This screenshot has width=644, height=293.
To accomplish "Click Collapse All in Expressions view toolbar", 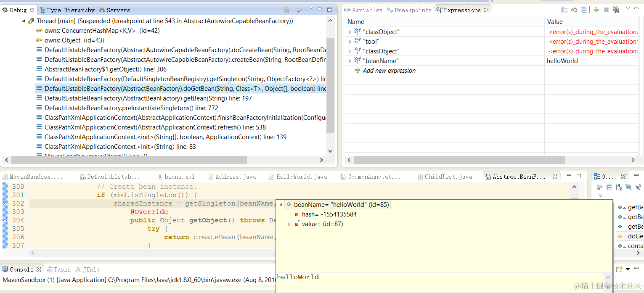I will pyautogui.click(x=583, y=10).
